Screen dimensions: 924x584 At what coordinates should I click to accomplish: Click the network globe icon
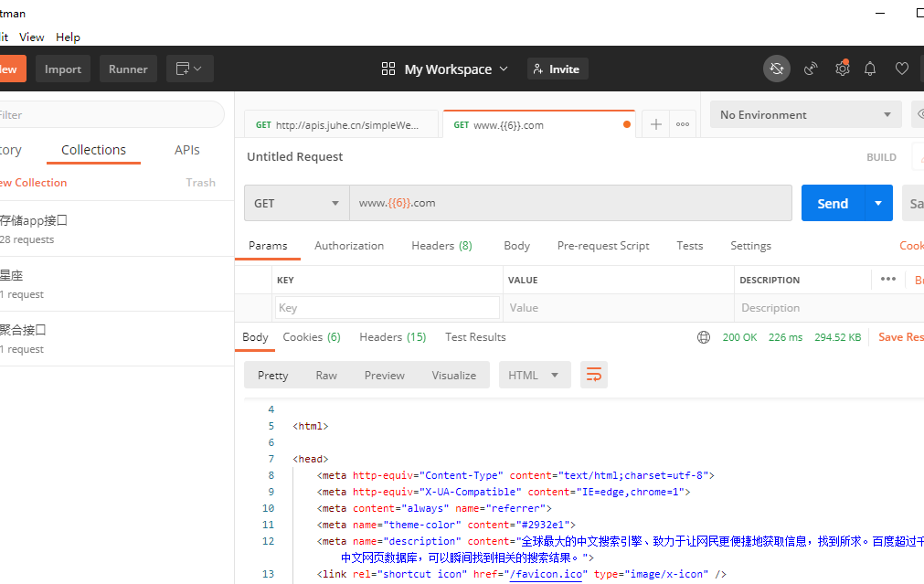point(704,337)
